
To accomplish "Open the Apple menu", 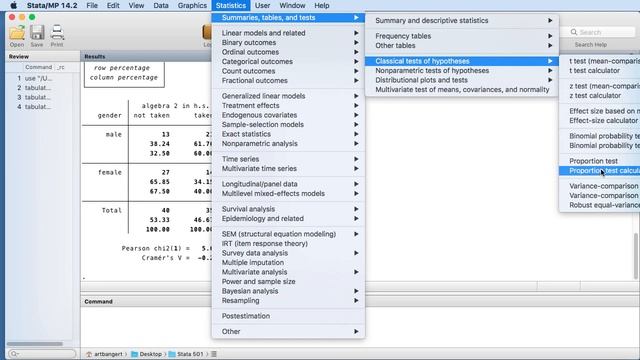I will click(13, 5).
